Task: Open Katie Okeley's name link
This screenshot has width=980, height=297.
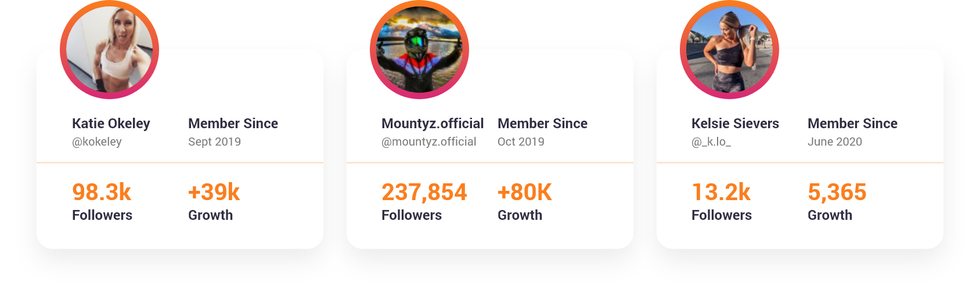Action: tap(111, 124)
